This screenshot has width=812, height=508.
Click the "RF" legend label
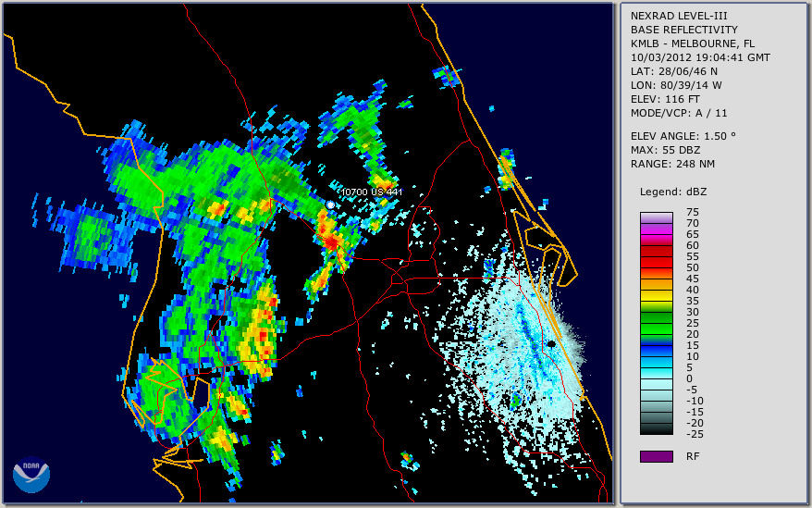pyautogui.click(x=693, y=456)
